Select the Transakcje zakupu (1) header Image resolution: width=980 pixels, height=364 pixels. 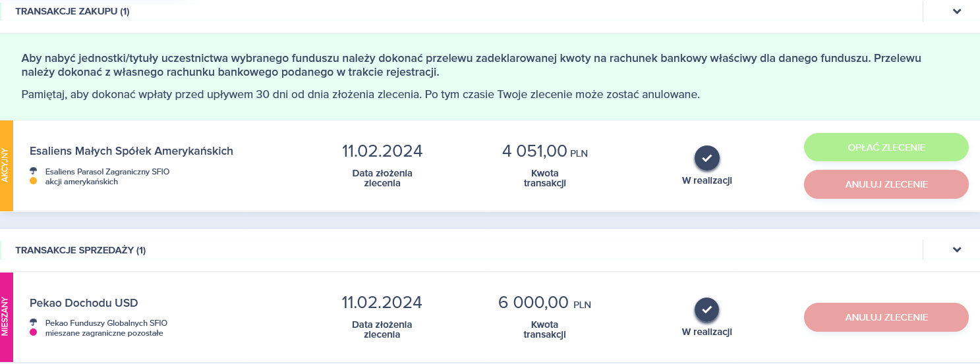(72, 11)
